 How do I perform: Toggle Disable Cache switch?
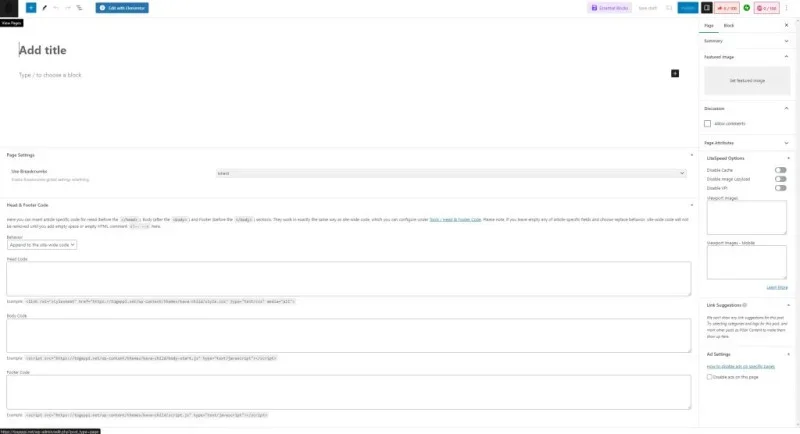point(780,170)
